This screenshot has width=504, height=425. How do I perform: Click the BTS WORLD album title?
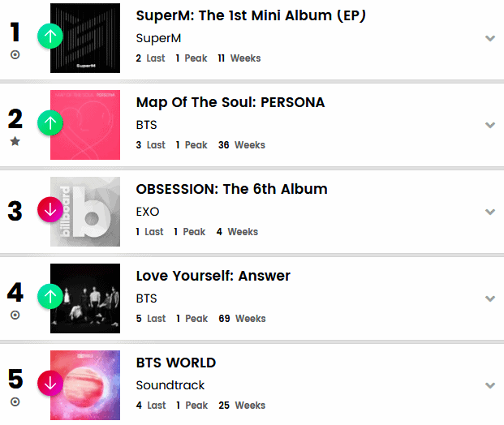pyautogui.click(x=176, y=363)
